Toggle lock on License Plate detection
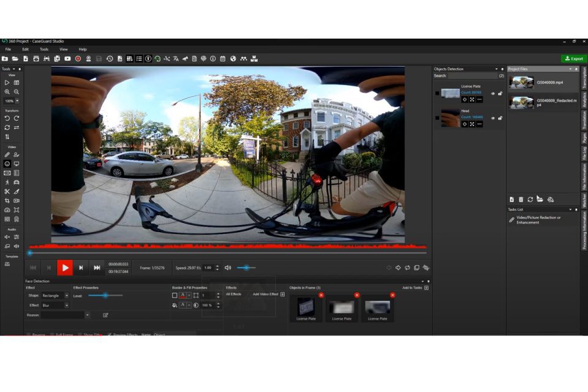 (x=500, y=94)
